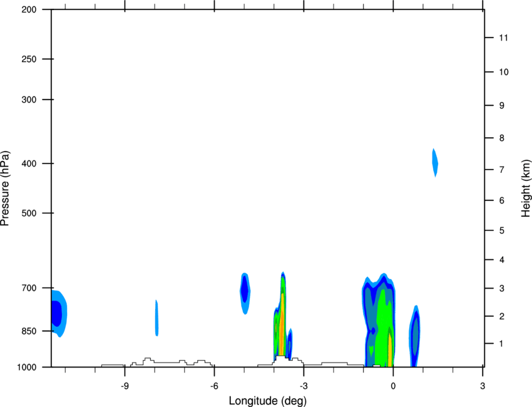Screen dimensions: 532x407
Task: Pick the 6 km height label
Action: tap(502, 200)
